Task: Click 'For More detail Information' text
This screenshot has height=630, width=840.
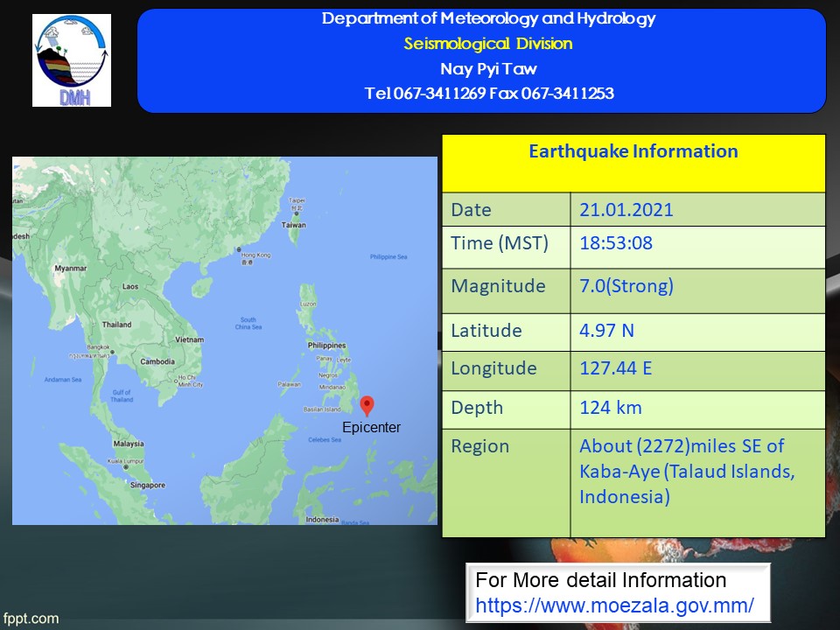Action: click(x=600, y=581)
